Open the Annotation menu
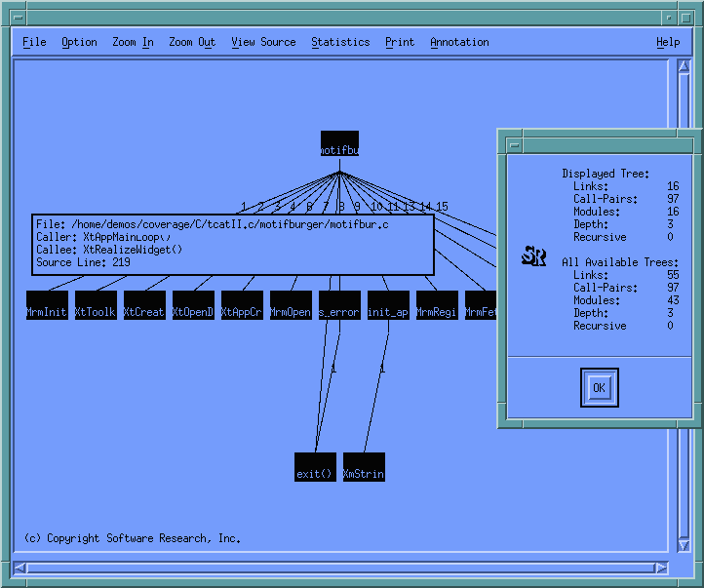The image size is (704, 588). coord(459,42)
